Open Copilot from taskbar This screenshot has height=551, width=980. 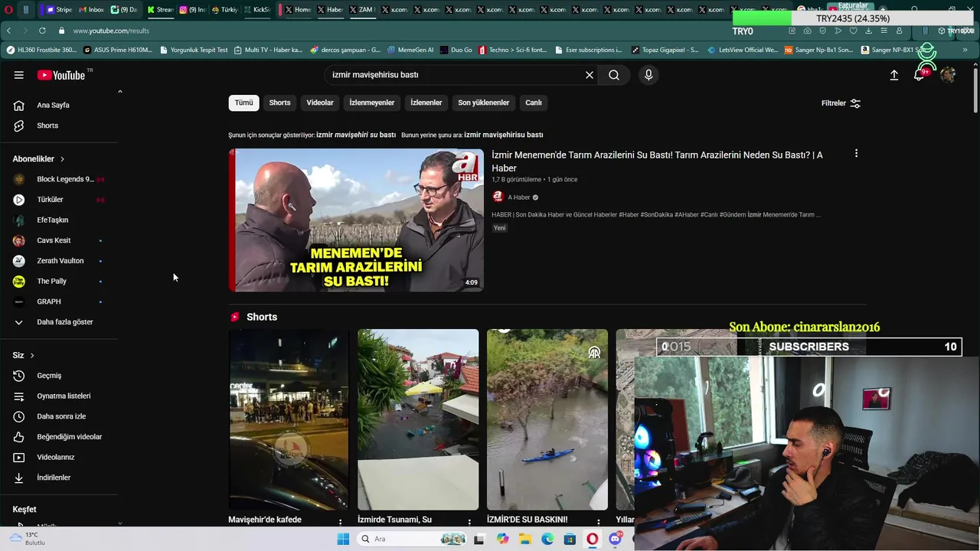(502, 539)
